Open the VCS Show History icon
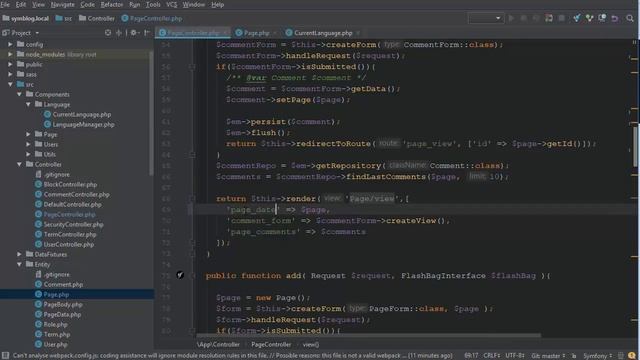Screen dimensions: 640x360 click(x=602, y=18)
